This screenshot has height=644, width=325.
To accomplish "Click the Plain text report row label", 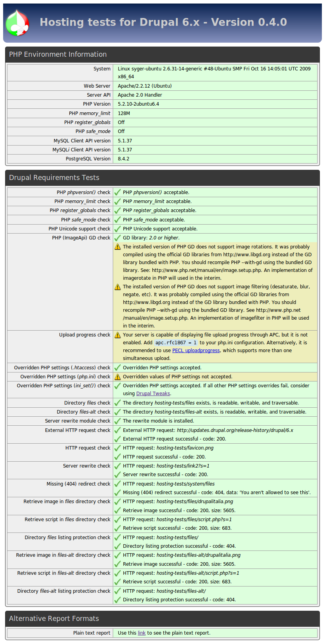I will pos(92,633).
